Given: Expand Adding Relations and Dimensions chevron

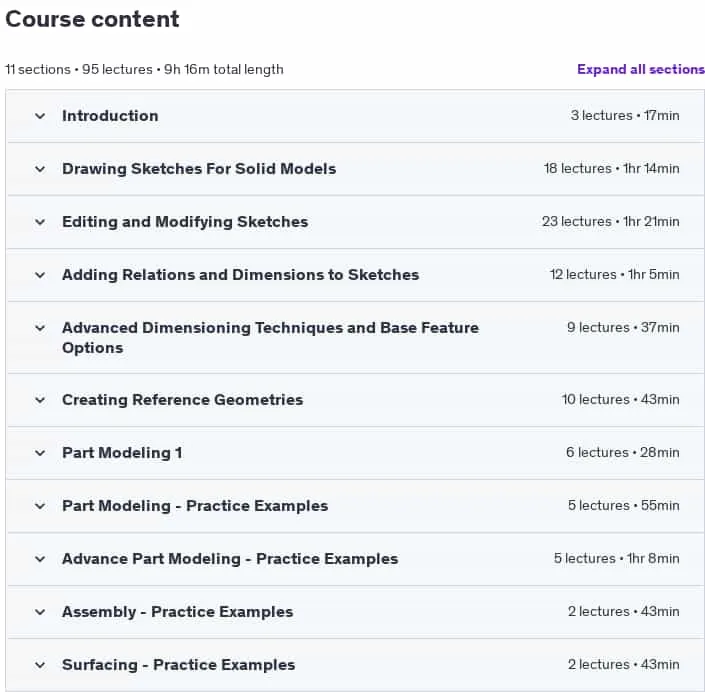Looking at the screenshot, I should click(40, 275).
